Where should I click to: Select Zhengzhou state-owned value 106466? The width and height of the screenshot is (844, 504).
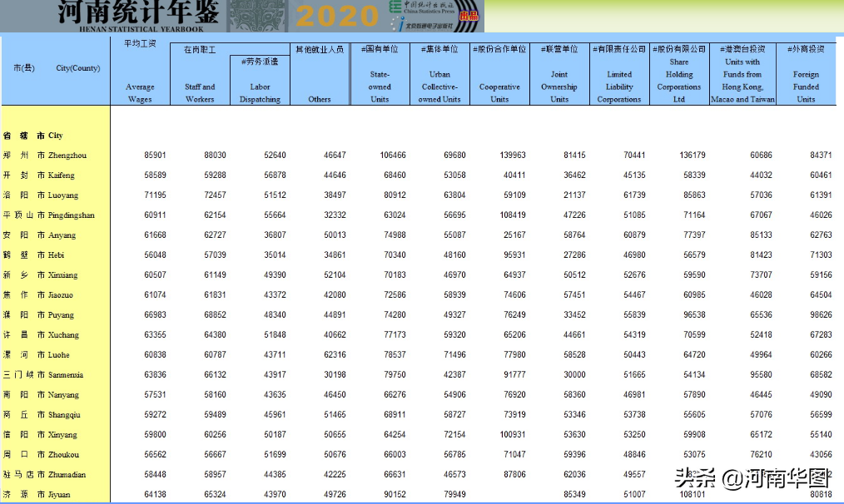(392, 155)
